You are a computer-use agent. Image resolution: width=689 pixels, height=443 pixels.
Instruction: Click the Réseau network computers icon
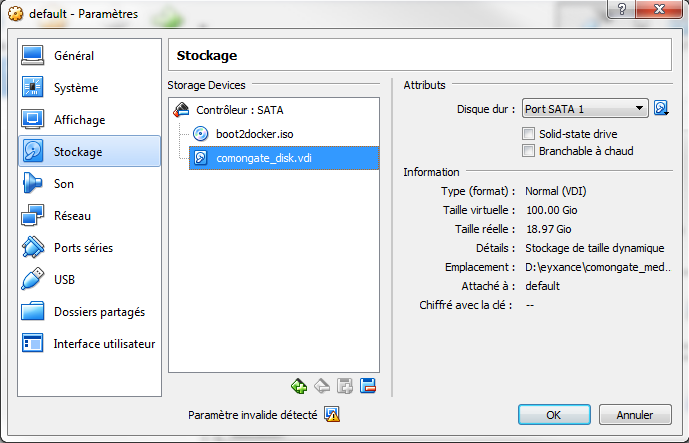click(x=33, y=215)
